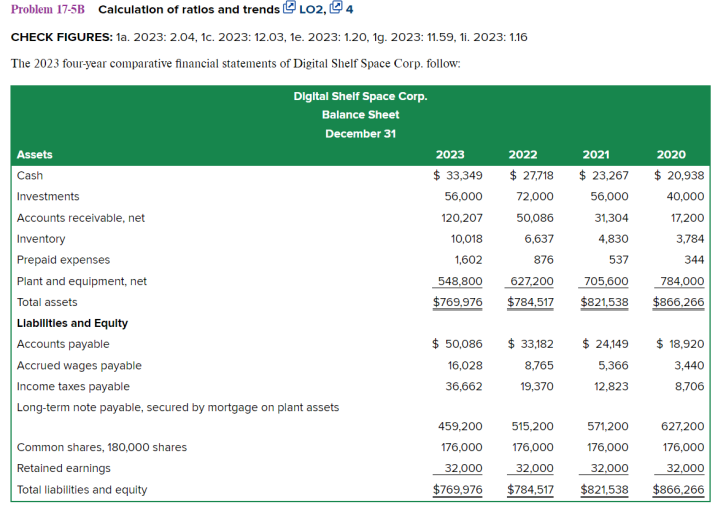Screen dimensions: 714x505
Task: Select the 2020 Retained earnings value 32,000
Action: (x=685, y=469)
